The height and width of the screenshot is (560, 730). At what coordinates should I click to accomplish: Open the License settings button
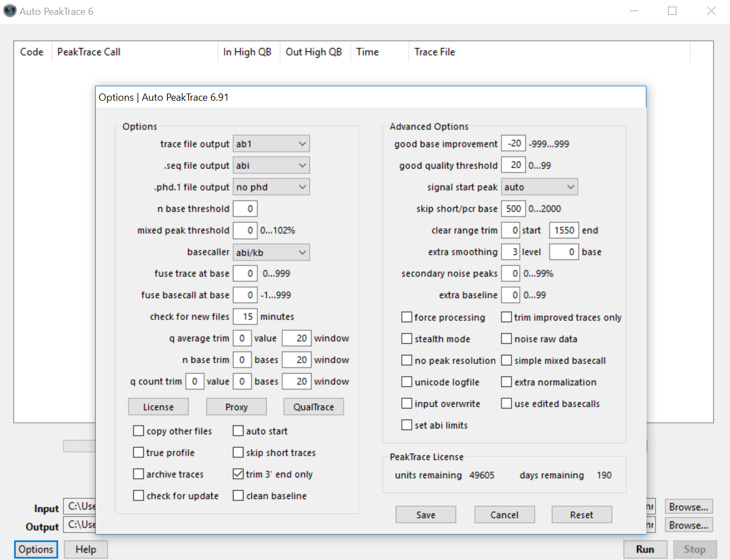tap(158, 407)
